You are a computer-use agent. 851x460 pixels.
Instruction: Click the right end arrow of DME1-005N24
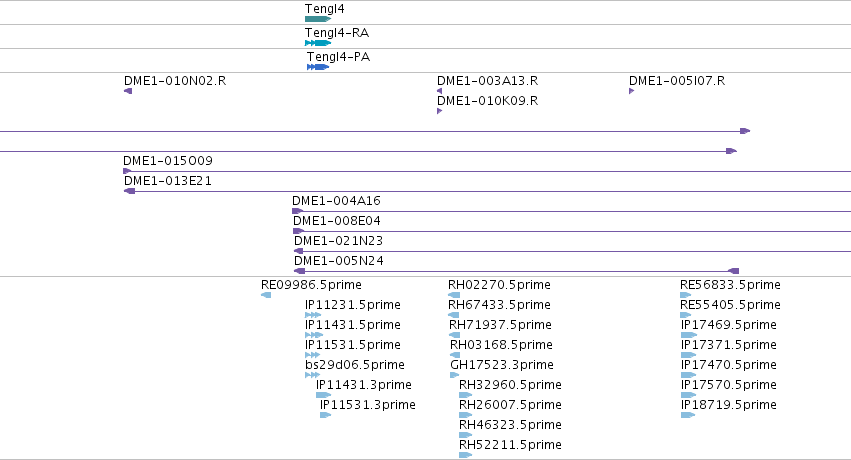coord(733,271)
